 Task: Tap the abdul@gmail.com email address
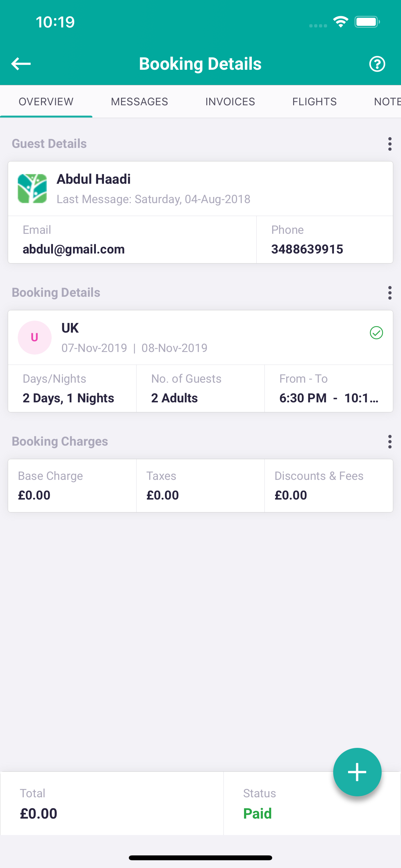coord(74,249)
